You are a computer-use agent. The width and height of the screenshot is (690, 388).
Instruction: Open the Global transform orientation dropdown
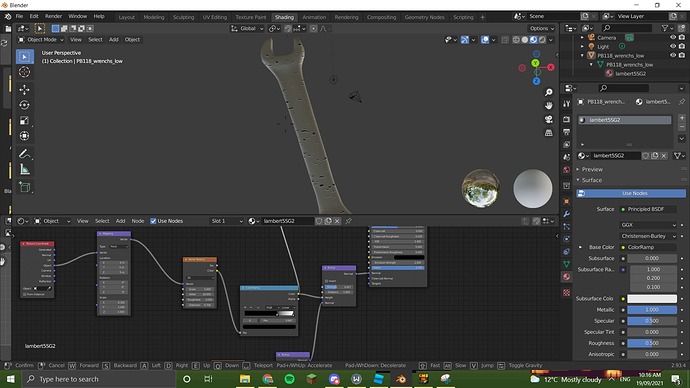click(247, 28)
